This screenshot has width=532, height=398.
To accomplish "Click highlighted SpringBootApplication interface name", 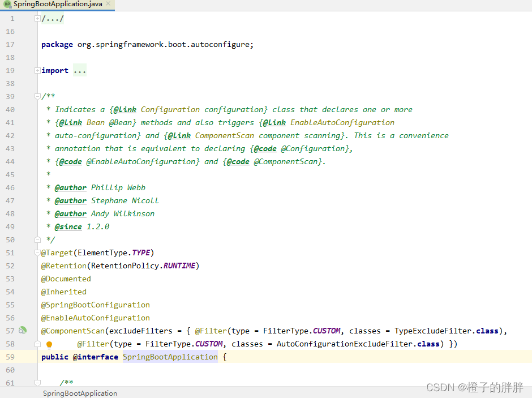I will point(170,357).
